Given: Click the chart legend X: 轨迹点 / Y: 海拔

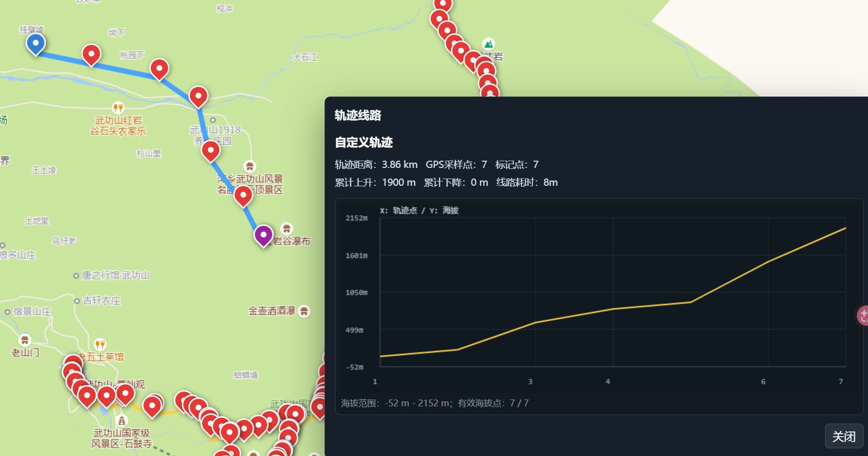Looking at the screenshot, I should [x=419, y=210].
